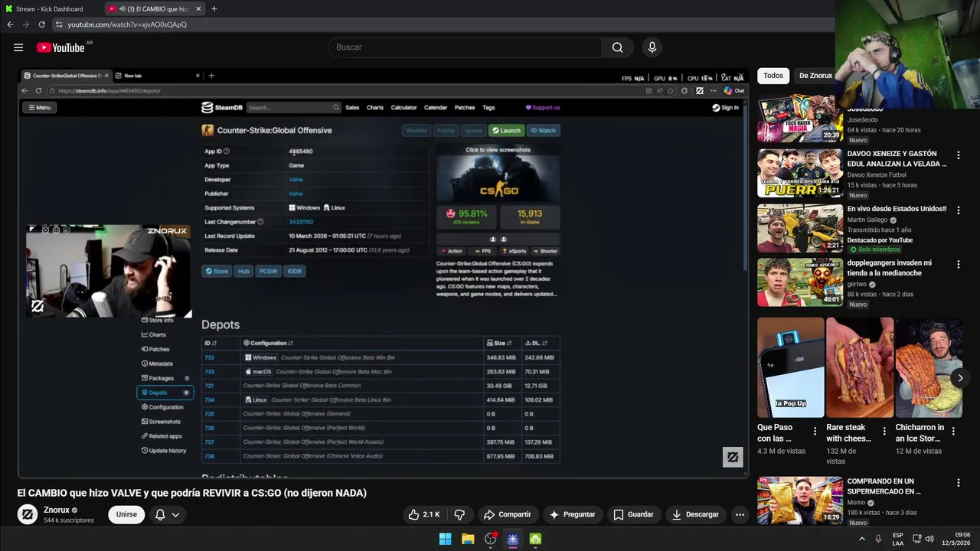Image resolution: width=980 pixels, height=551 pixels.
Task: Open the Rare steak with cheese short
Action: point(860,367)
